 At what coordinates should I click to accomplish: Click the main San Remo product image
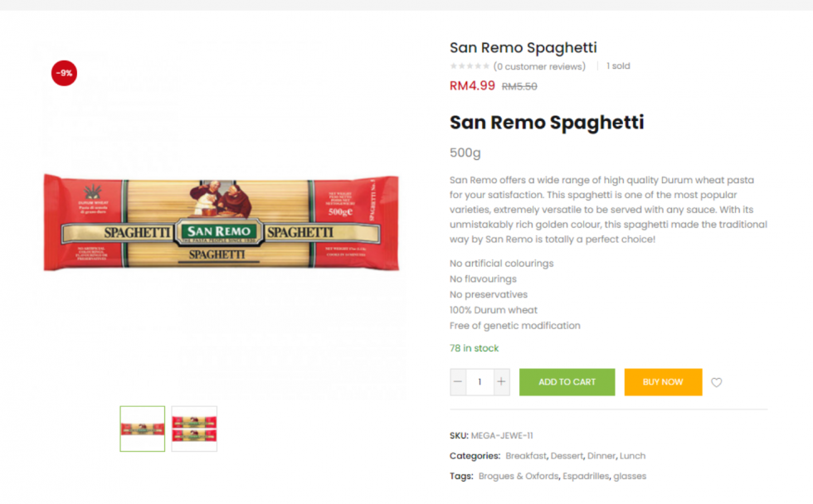(222, 223)
